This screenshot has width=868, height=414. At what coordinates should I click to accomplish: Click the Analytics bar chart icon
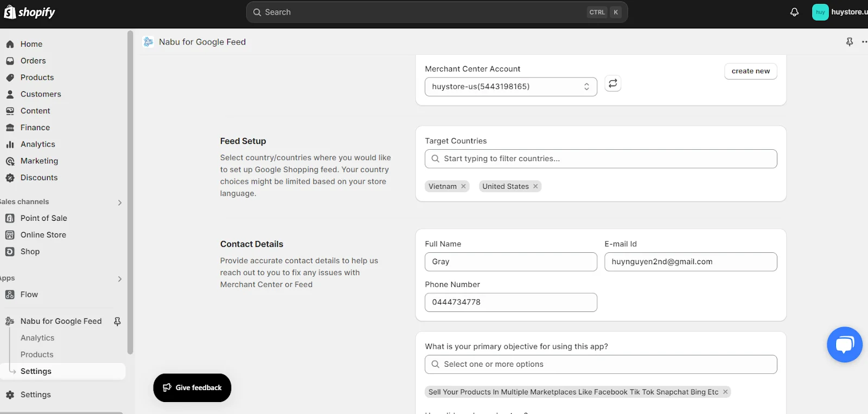[x=10, y=144]
